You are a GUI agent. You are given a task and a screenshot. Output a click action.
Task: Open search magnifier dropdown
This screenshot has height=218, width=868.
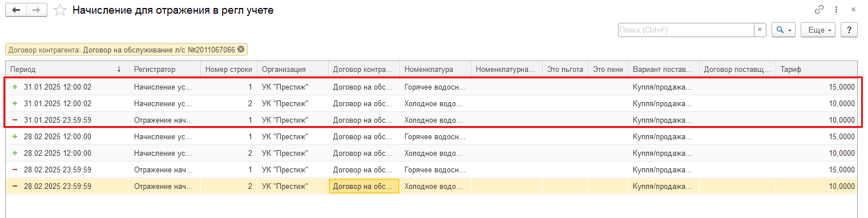click(x=784, y=30)
